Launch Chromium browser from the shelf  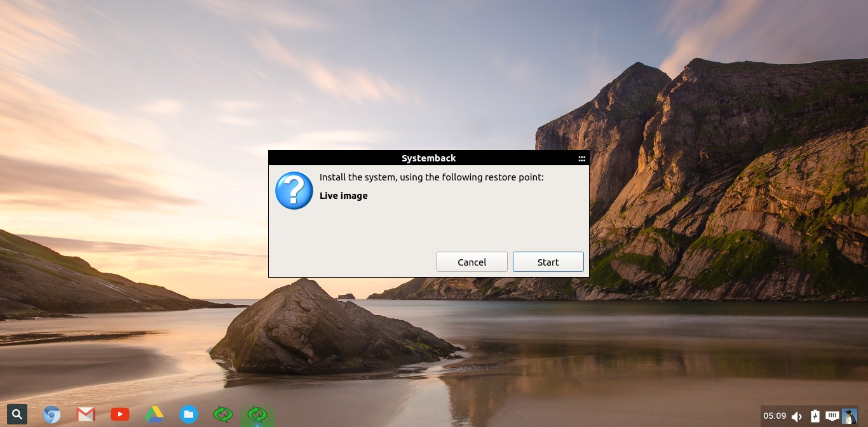(51, 415)
